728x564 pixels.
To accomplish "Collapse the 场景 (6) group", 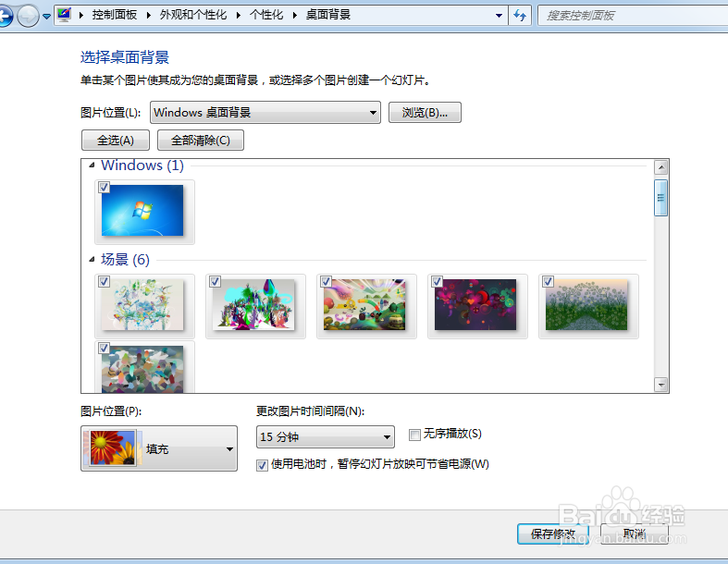I will click(x=92, y=260).
